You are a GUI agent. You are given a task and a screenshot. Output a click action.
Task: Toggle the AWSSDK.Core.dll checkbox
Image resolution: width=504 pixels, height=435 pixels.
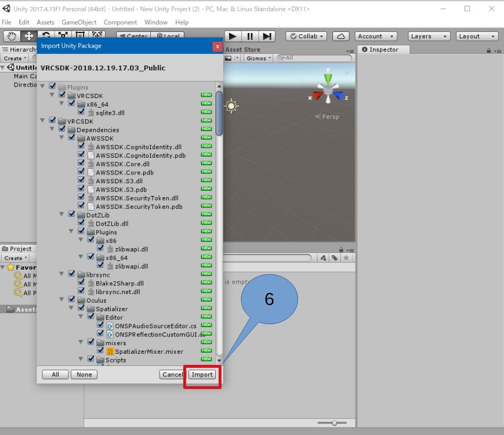pos(81,164)
